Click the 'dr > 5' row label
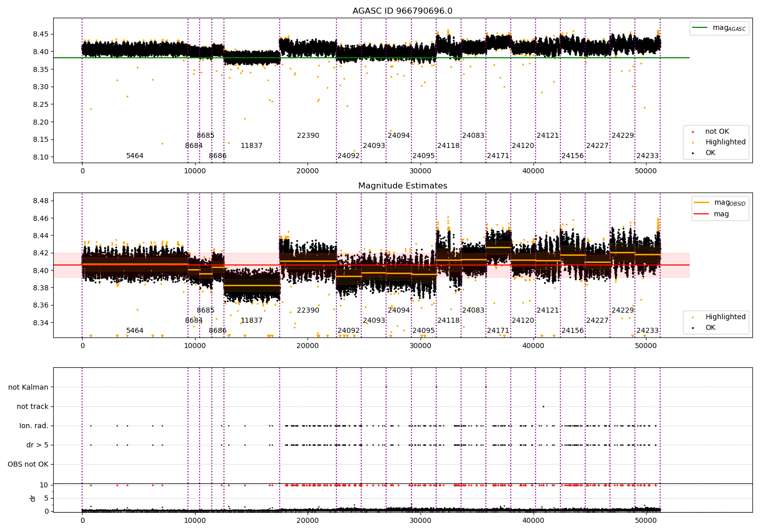 click(x=37, y=445)
